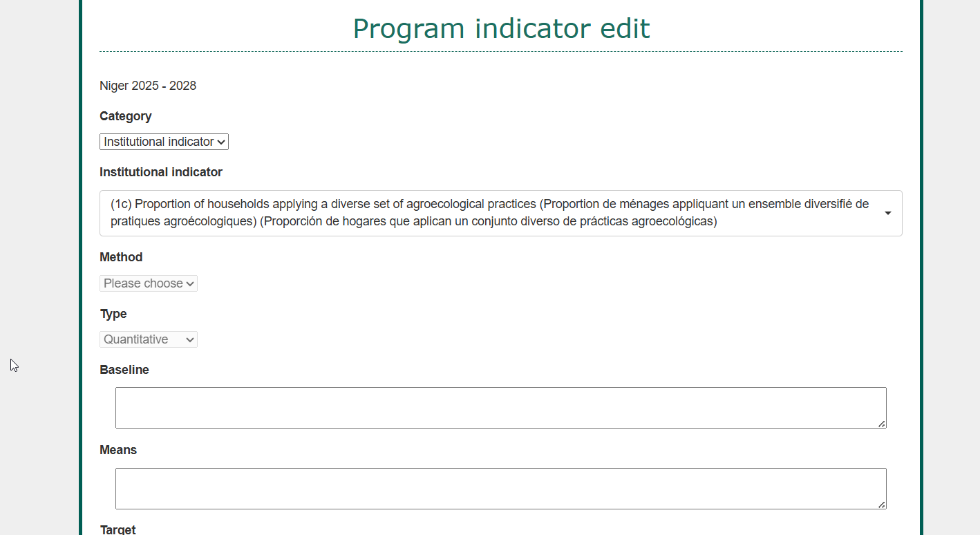Click the 'Category' field label

(126, 116)
